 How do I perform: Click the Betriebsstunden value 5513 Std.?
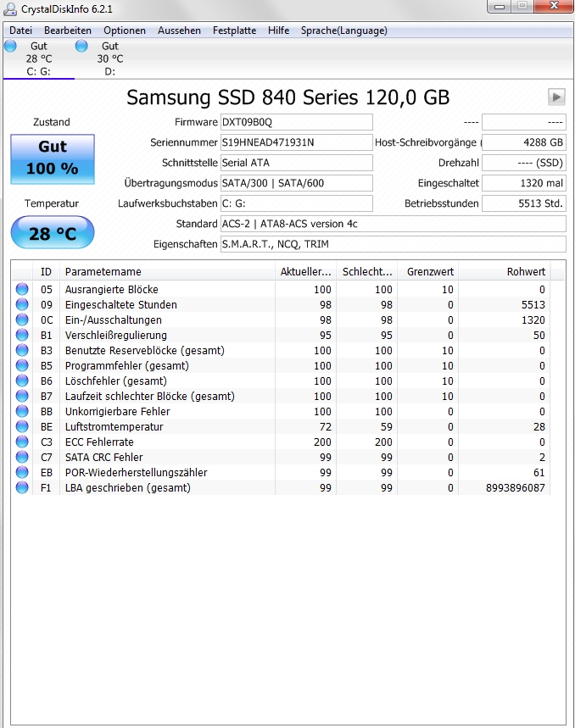524,203
